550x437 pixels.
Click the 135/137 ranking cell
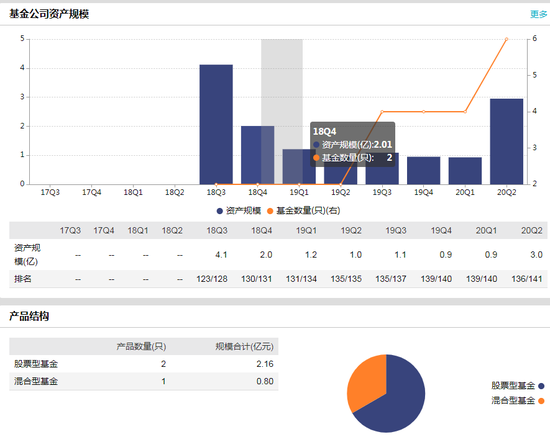point(391,279)
